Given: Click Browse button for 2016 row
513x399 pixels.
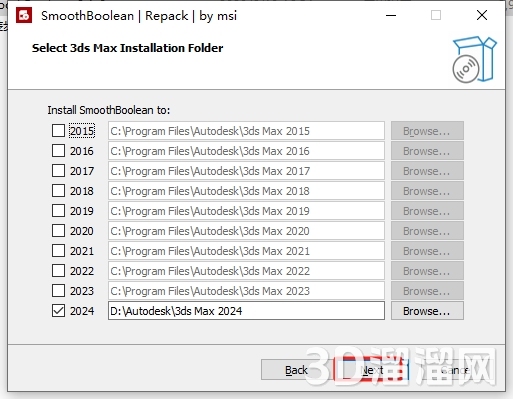Looking at the screenshot, I should tap(427, 151).
